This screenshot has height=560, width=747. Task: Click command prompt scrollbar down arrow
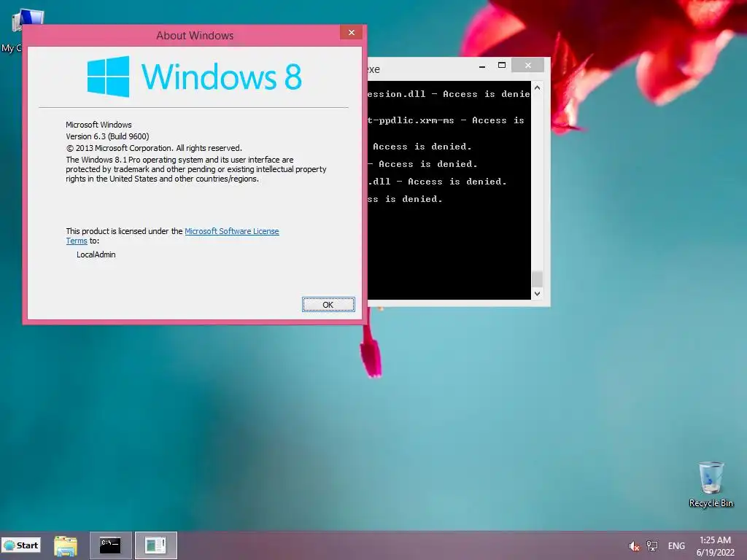click(x=537, y=294)
